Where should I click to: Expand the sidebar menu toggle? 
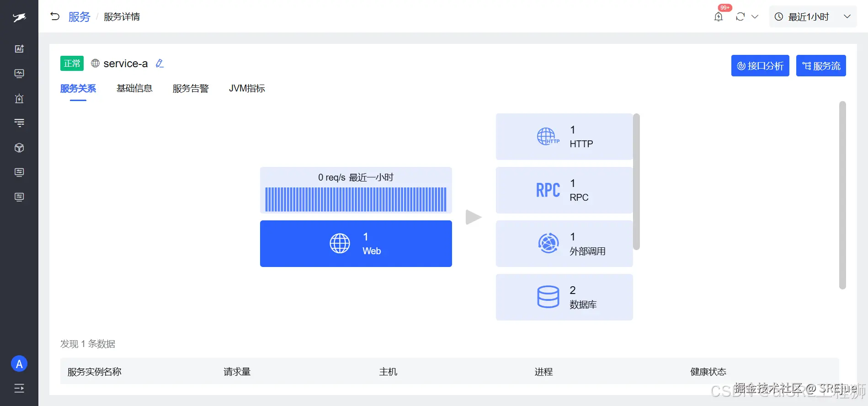click(x=19, y=389)
